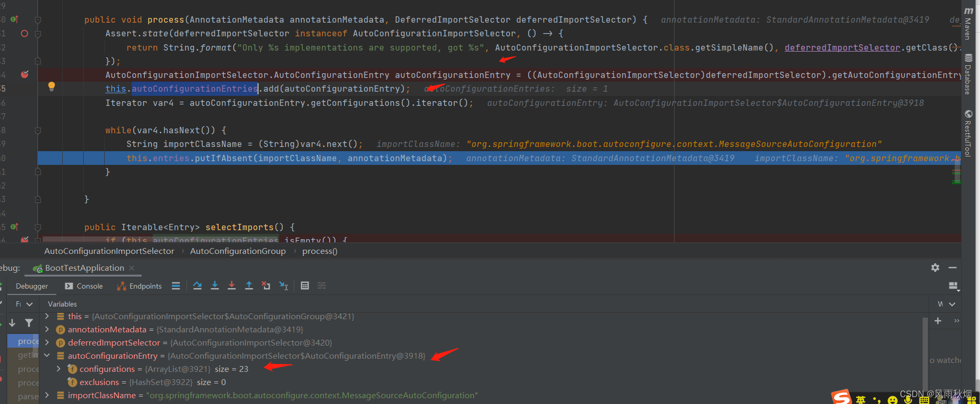
Task: Click the Sogou emoji face icon
Action: [892, 400]
